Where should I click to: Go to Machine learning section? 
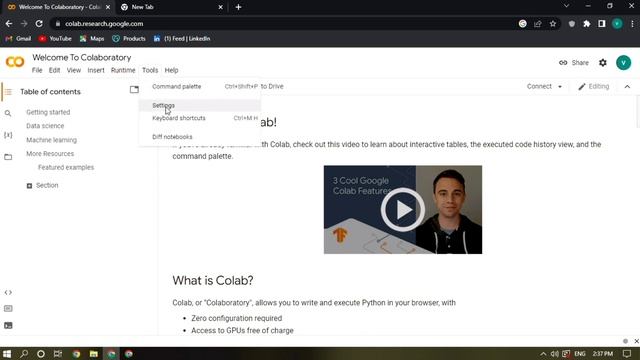[51, 140]
